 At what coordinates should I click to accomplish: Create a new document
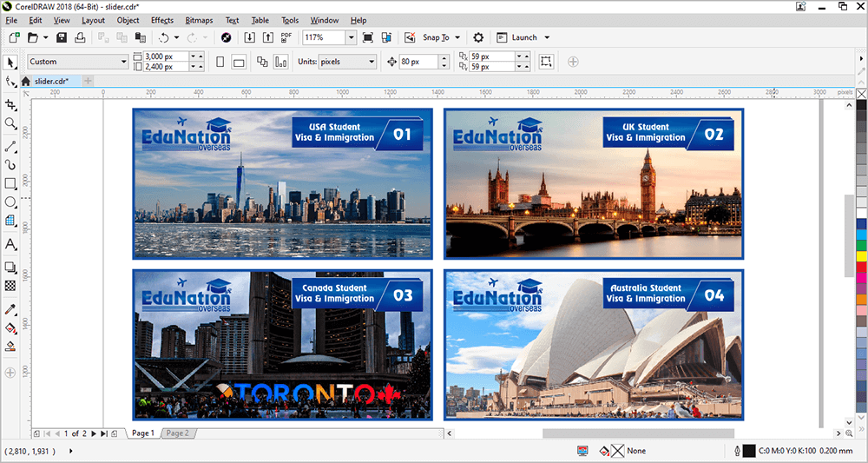click(15, 37)
